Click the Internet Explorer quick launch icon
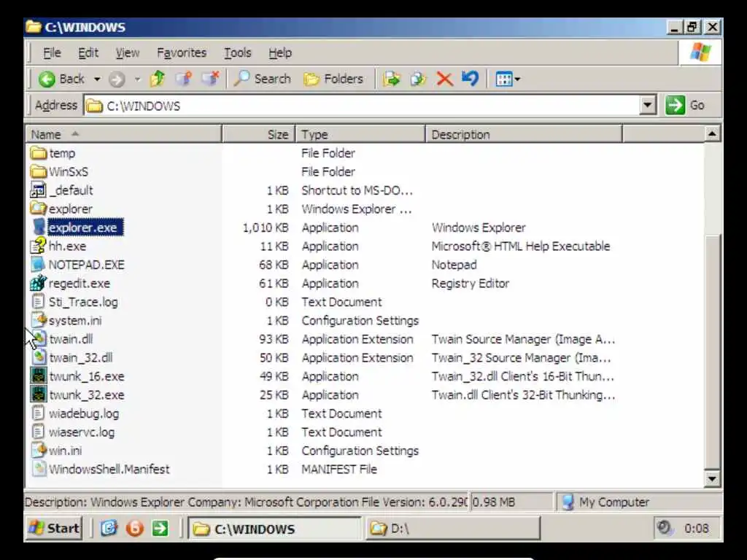Image resolution: width=747 pixels, height=560 pixels. [109, 528]
